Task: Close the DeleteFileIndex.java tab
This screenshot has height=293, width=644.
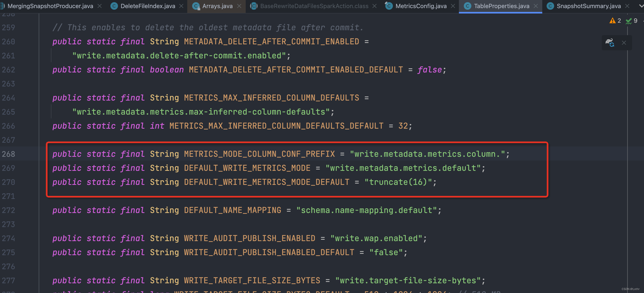Action: (x=181, y=6)
